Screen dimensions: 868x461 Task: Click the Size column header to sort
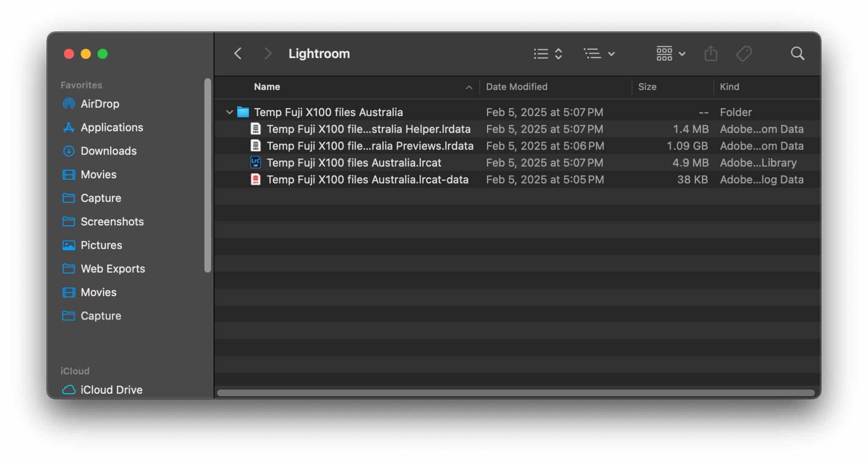(647, 87)
